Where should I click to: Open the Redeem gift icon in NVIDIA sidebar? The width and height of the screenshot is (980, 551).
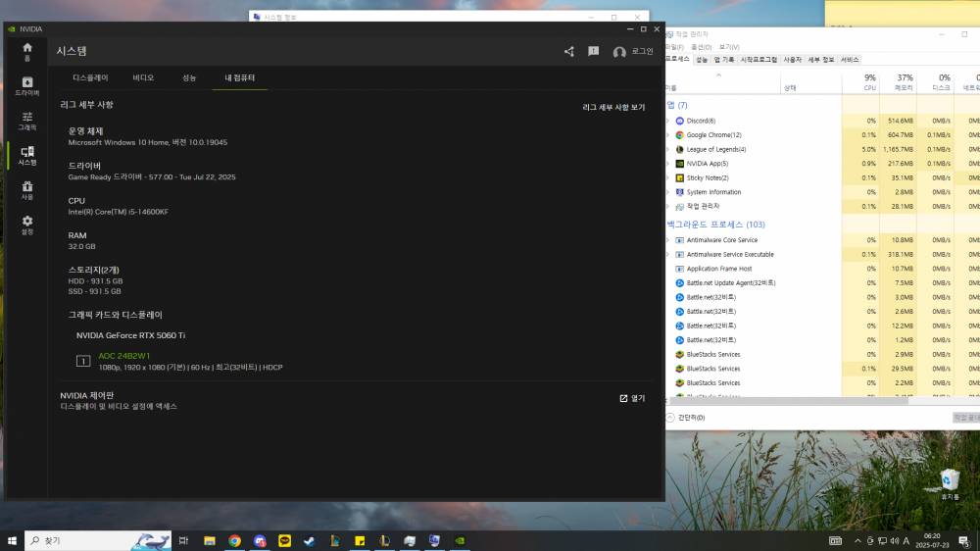(26, 190)
